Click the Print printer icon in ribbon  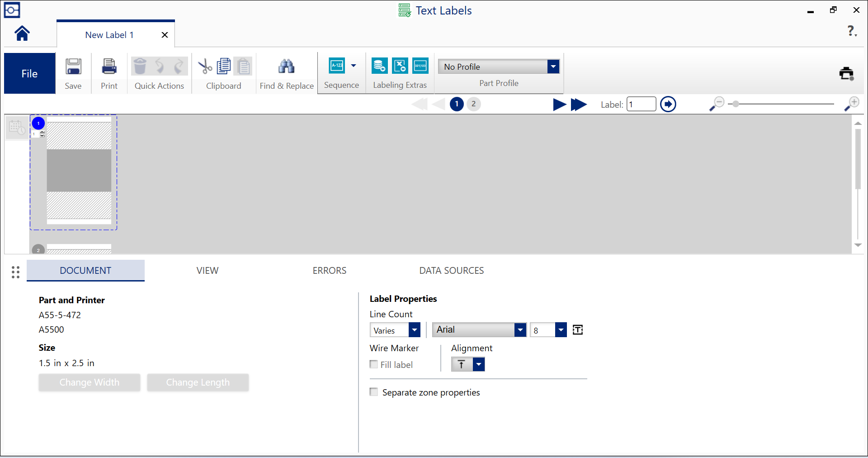[x=109, y=67]
